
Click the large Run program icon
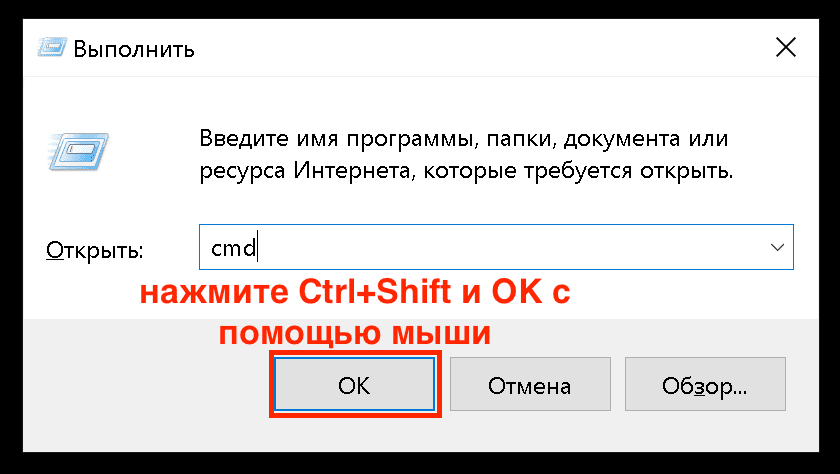[78, 152]
